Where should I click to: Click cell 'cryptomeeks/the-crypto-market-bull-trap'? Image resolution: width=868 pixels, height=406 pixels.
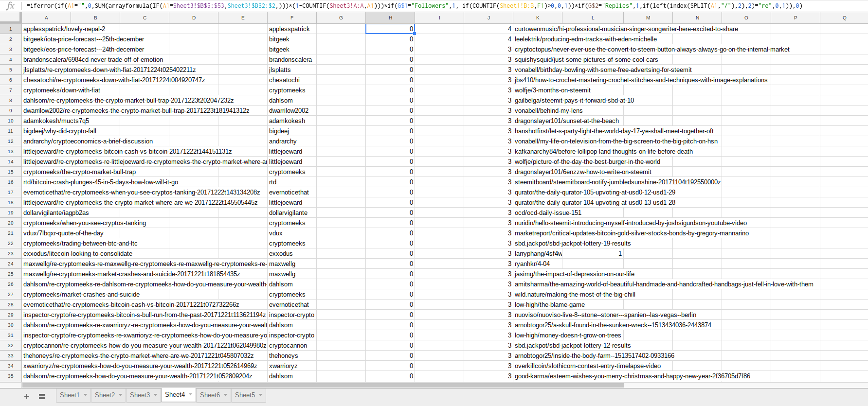click(80, 172)
